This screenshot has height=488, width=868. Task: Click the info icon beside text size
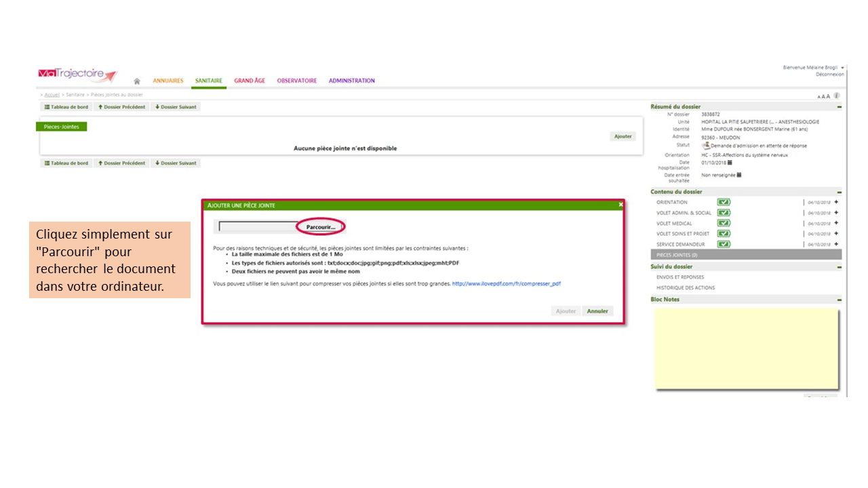[837, 96]
